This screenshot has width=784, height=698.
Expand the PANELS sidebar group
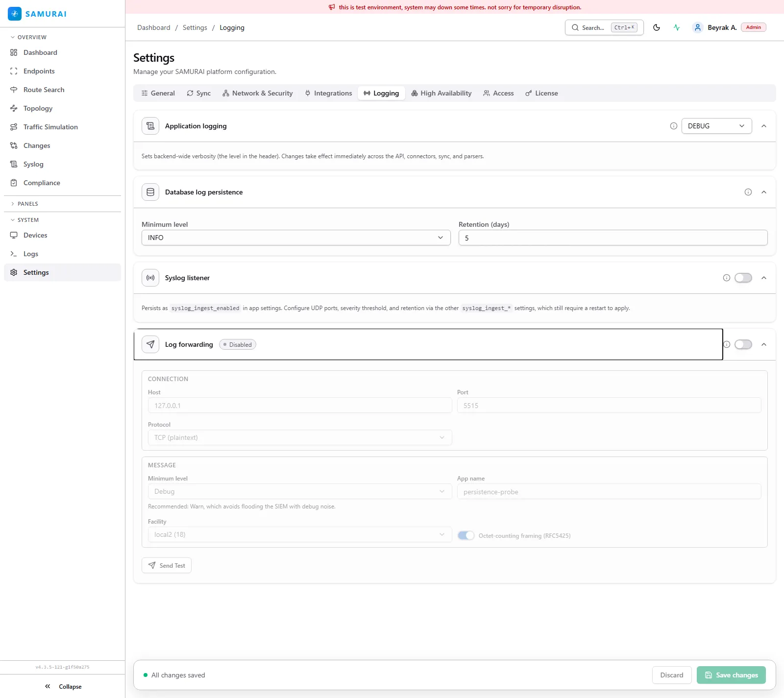(24, 204)
